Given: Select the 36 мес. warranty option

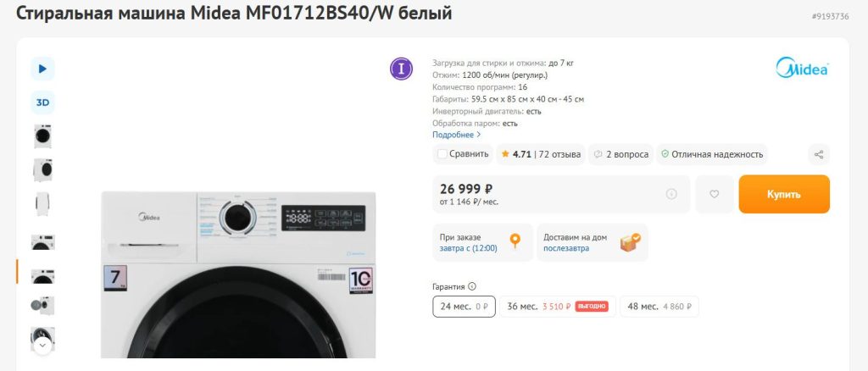Looking at the screenshot, I should 556,307.
